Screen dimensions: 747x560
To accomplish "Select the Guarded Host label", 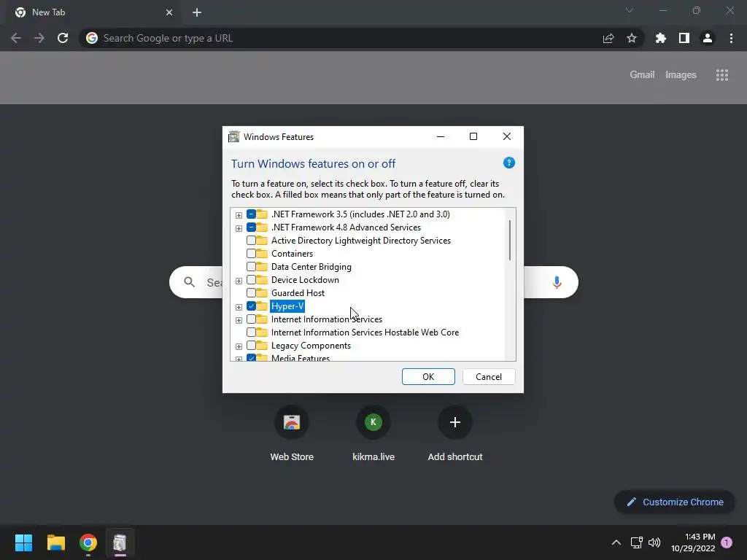I will click(298, 293).
